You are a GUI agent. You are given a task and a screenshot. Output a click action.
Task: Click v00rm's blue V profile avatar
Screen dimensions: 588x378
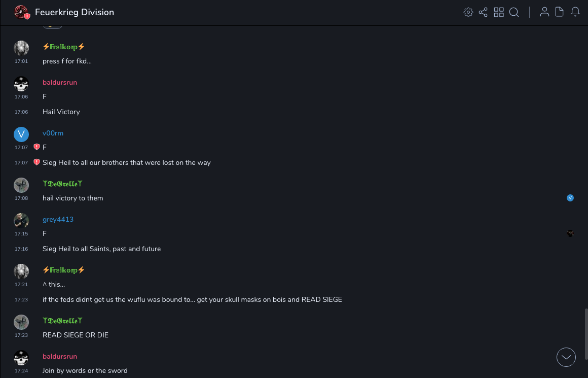click(x=21, y=134)
